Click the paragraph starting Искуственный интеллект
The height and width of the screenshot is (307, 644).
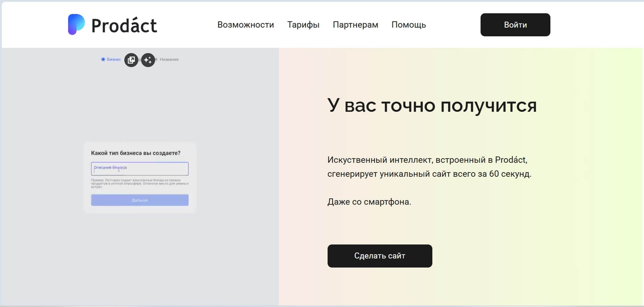429,167
